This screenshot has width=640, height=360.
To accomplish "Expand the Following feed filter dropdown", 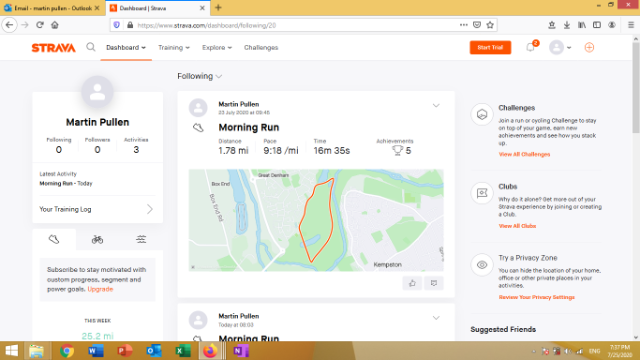I will (200, 76).
